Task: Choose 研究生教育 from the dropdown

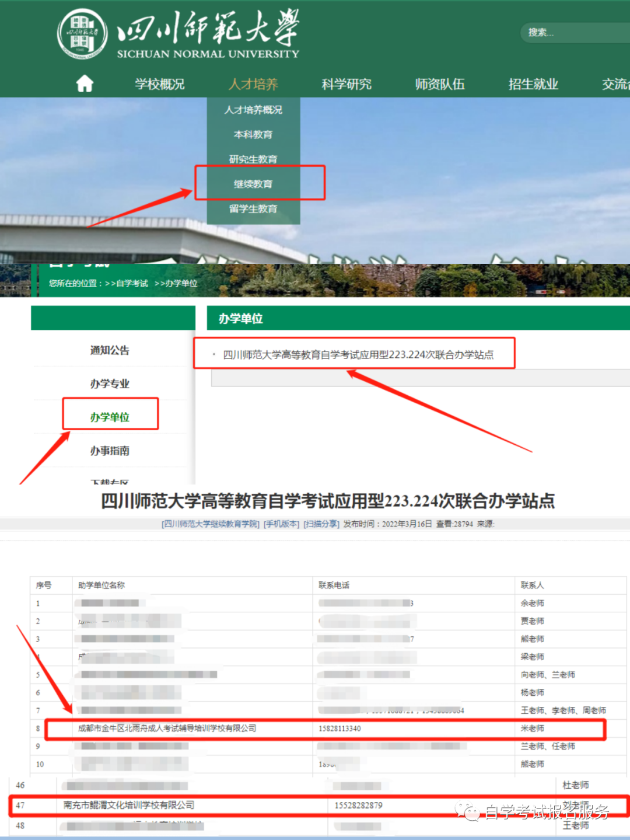Action: 253,159
